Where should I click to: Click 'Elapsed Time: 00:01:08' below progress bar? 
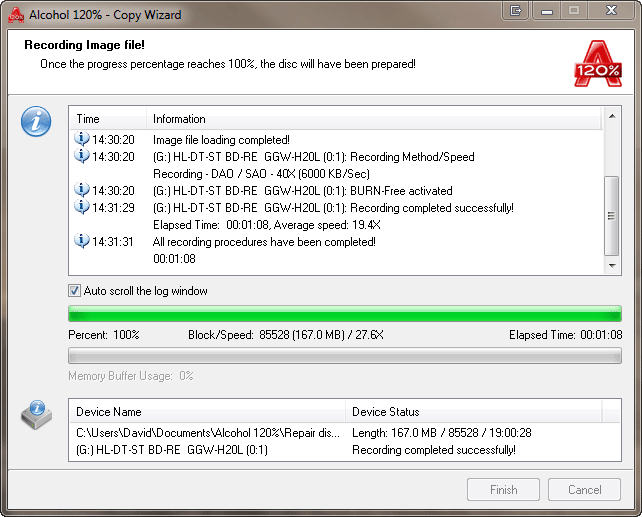click(x=565, y=335)
